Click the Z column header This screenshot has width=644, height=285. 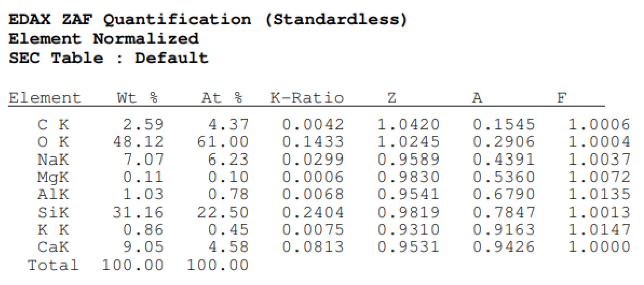tap(392, 98)
